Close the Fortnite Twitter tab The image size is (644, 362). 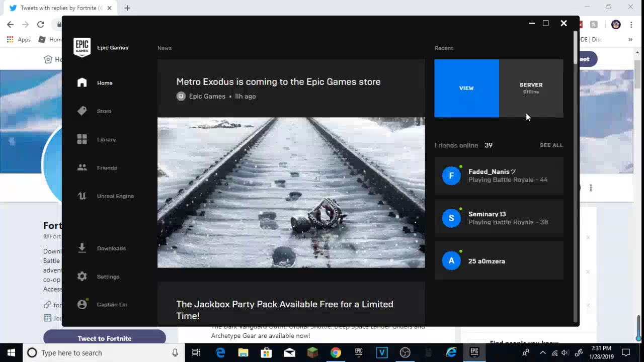(109, 8)
